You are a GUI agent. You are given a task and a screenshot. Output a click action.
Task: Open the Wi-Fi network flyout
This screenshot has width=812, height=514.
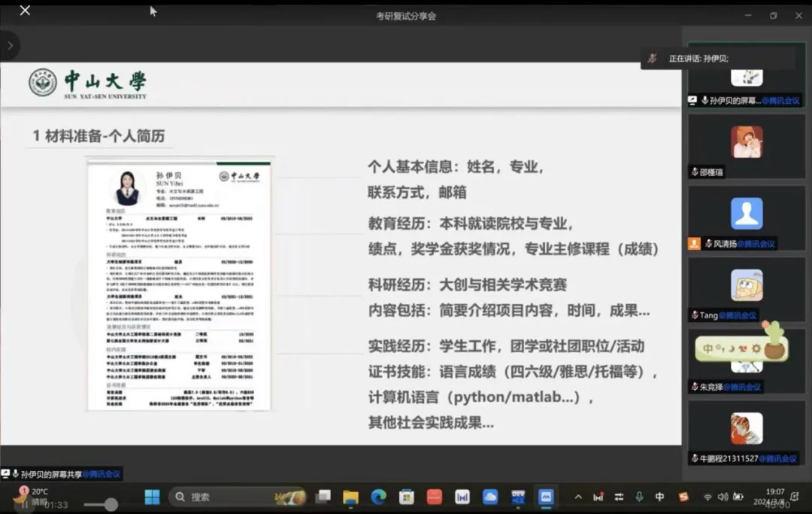707,497
